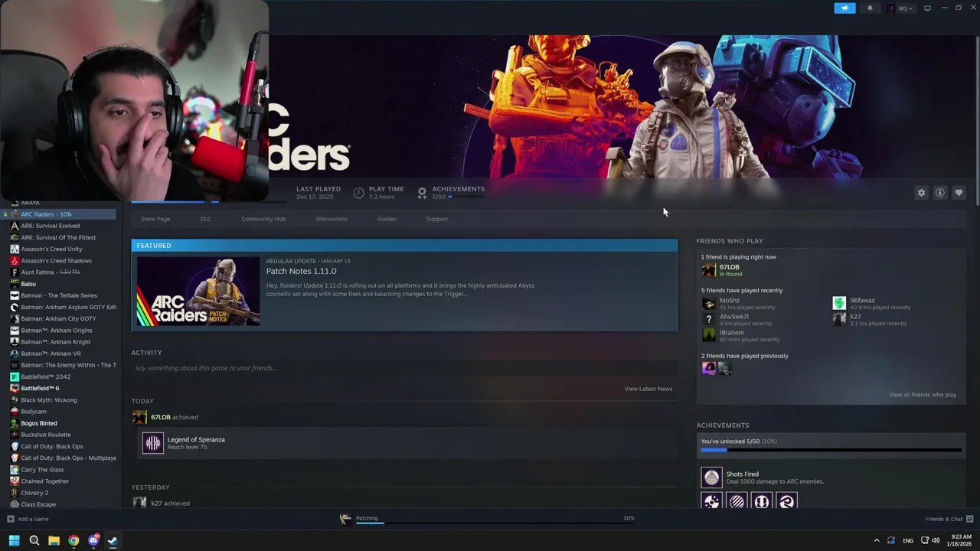Open the Support tab
The width and height of the screenshot is (980, 551).
pyautogui.click(x=437, y=219)
